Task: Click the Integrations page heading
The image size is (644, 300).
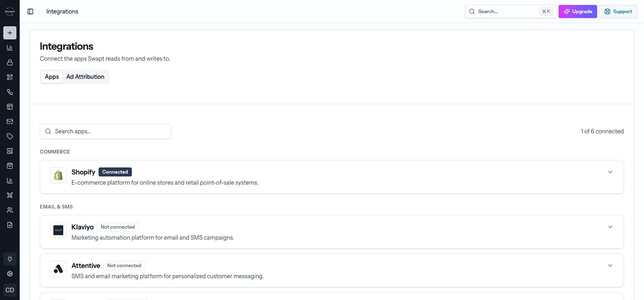Action: coord(67,46)
